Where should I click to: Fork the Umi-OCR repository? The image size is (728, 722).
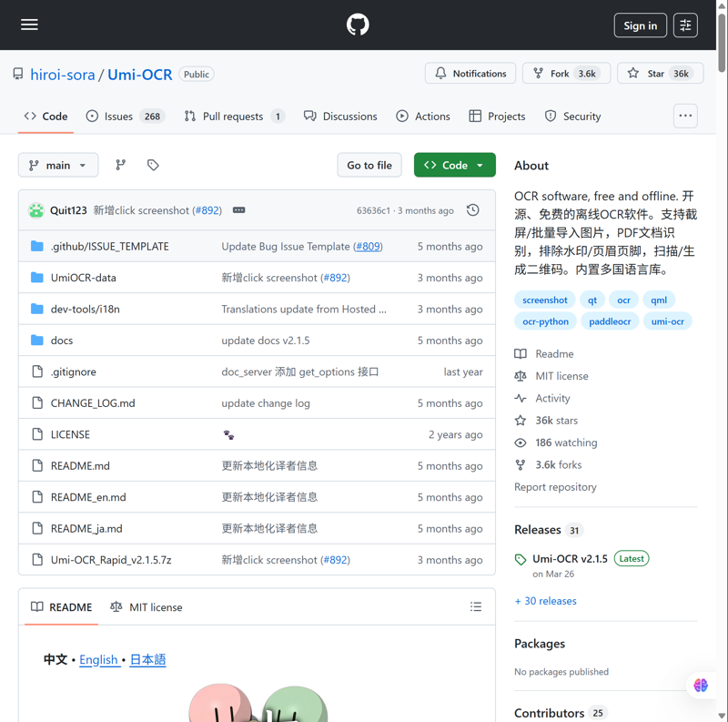click(x=566, y=74)
